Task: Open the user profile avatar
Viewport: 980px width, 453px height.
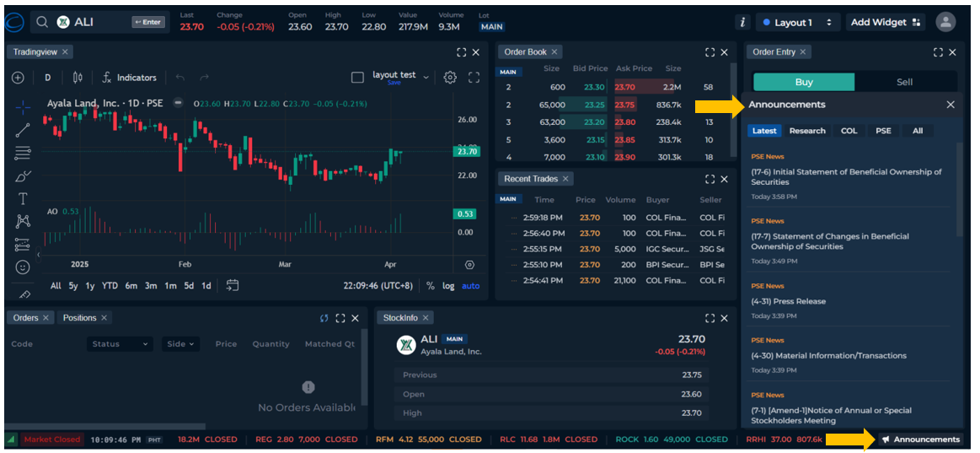Action: [945, 22]
